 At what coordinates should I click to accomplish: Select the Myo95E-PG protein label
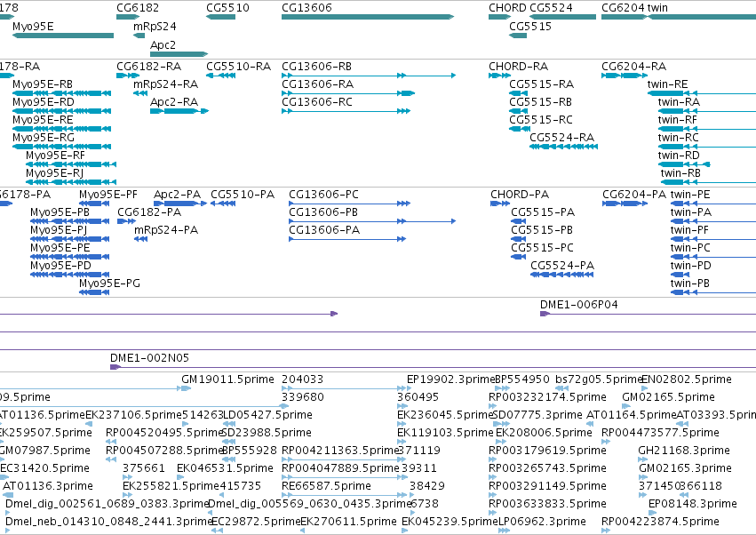[109, 283]
